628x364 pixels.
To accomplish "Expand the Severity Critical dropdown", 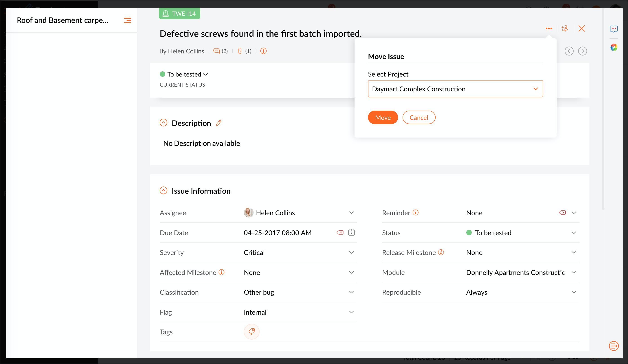I will (351, 252).
